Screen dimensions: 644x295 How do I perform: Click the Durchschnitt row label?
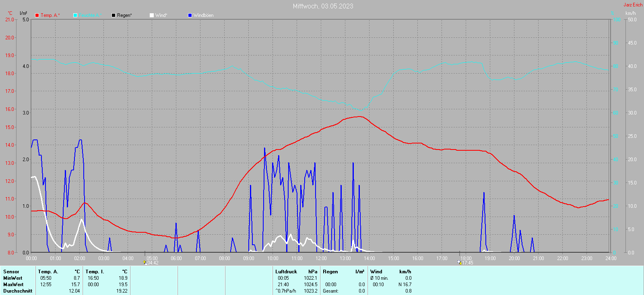click(18, 291)
